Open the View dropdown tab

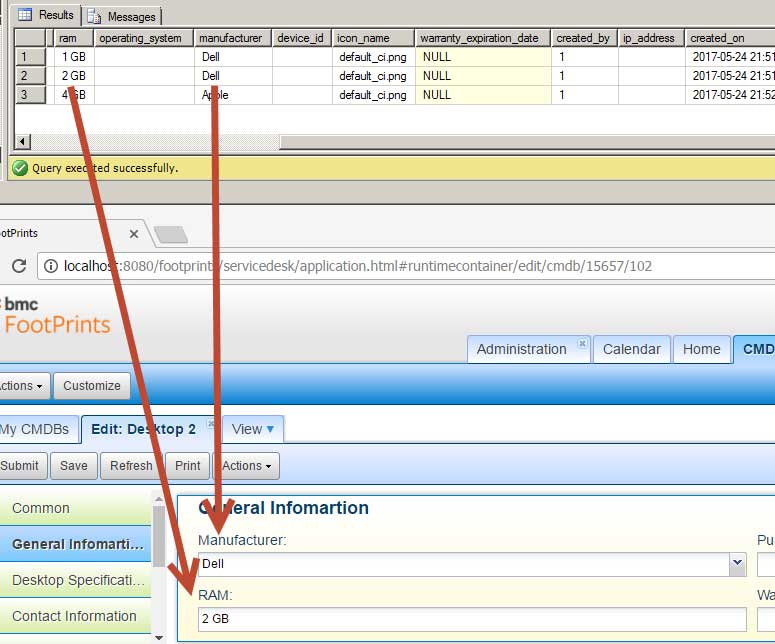[x=253, y=429]
